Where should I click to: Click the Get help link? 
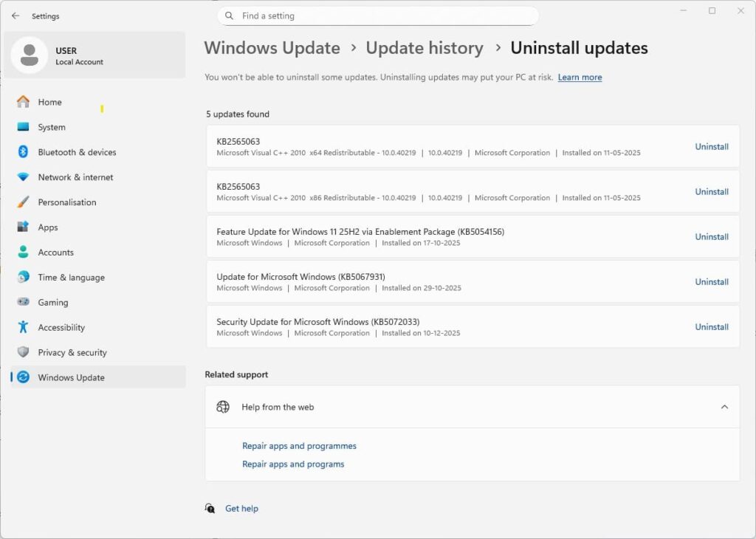click(241, 508)
